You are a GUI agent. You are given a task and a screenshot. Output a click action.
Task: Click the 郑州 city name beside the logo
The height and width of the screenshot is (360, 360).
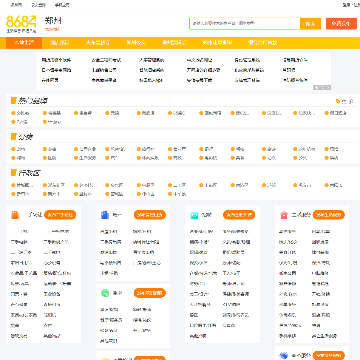point(53,21)
